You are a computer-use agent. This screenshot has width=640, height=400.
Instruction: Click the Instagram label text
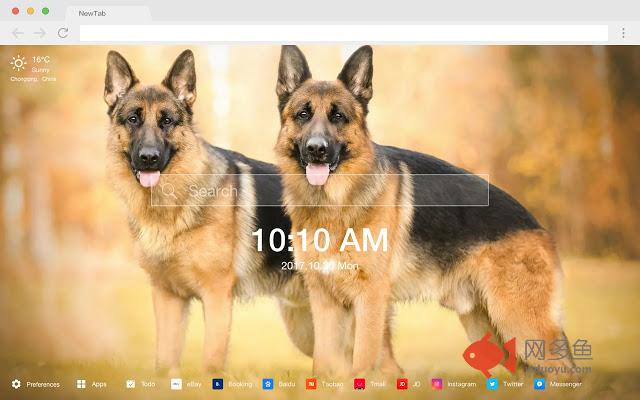462,384
